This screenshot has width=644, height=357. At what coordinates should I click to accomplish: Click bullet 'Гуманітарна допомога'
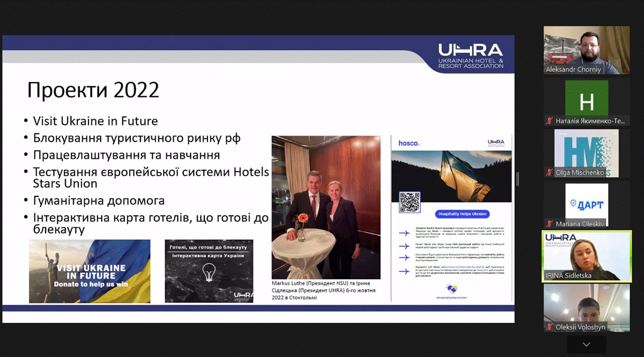tap(99, 200)
